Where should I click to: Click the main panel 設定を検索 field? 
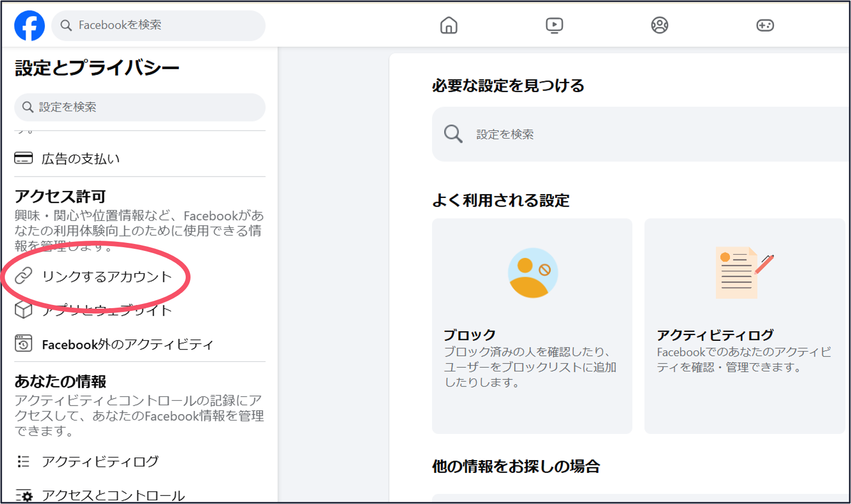coord(642,134)
